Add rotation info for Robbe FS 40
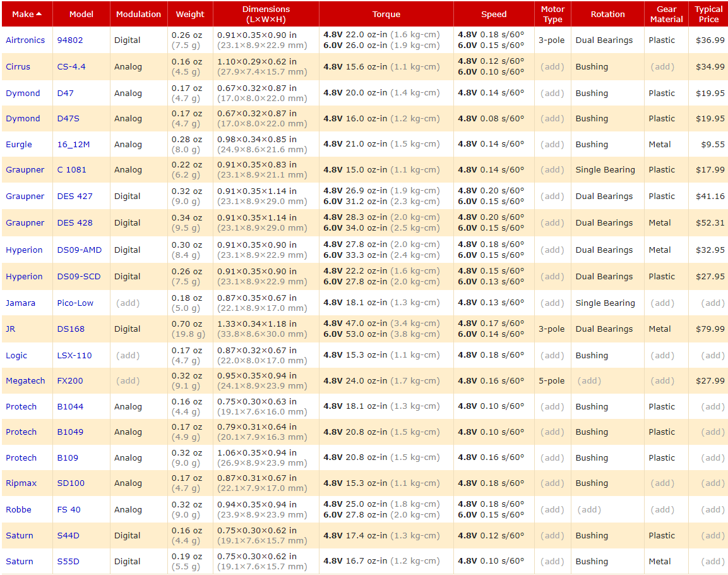Screen dimensions: 728x575 click(x=589, y=509)
